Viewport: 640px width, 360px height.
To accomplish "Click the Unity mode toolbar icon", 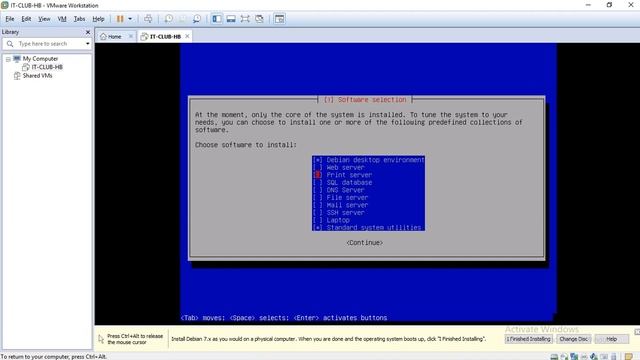I will (x=259, y=19).
